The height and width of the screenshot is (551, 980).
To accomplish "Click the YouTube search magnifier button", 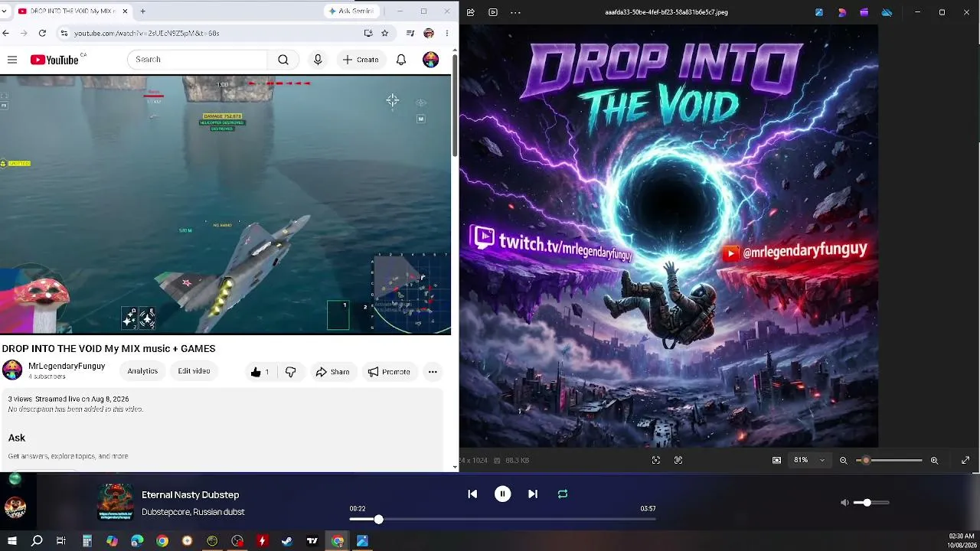I will 283,60.
